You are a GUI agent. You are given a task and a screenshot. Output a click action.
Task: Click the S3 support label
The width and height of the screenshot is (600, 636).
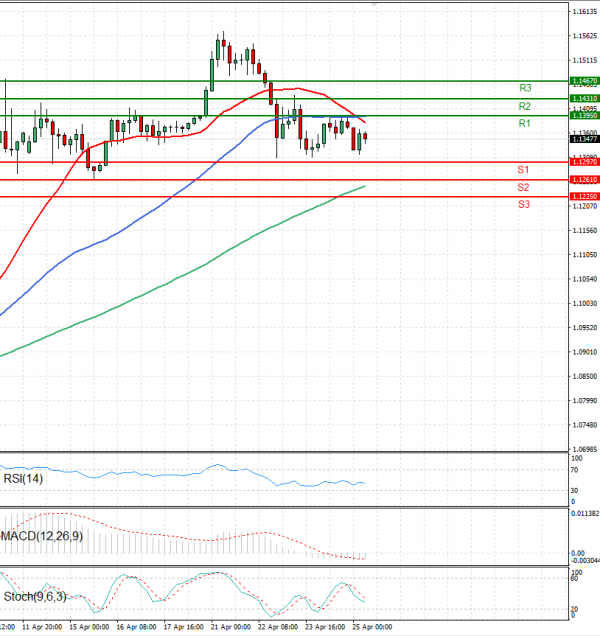(x=524, y=204)
